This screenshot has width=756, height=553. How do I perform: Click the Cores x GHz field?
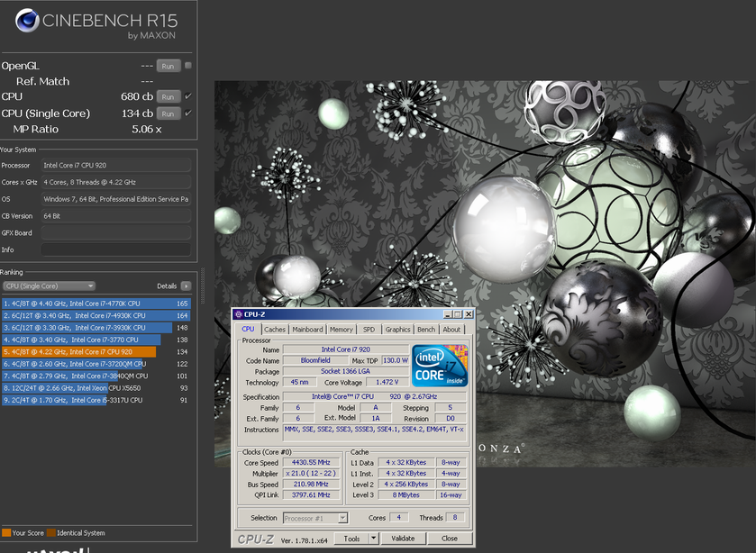click(115, 182)
